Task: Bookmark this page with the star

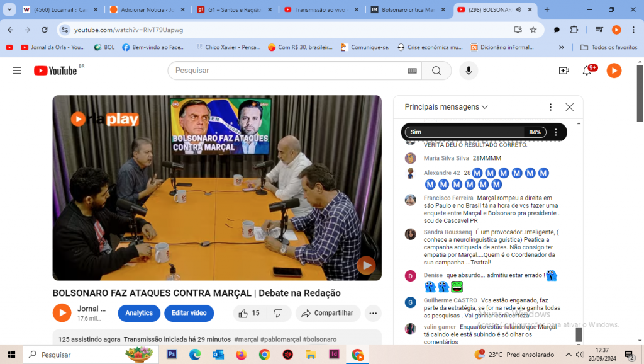Action: (533, 30)
